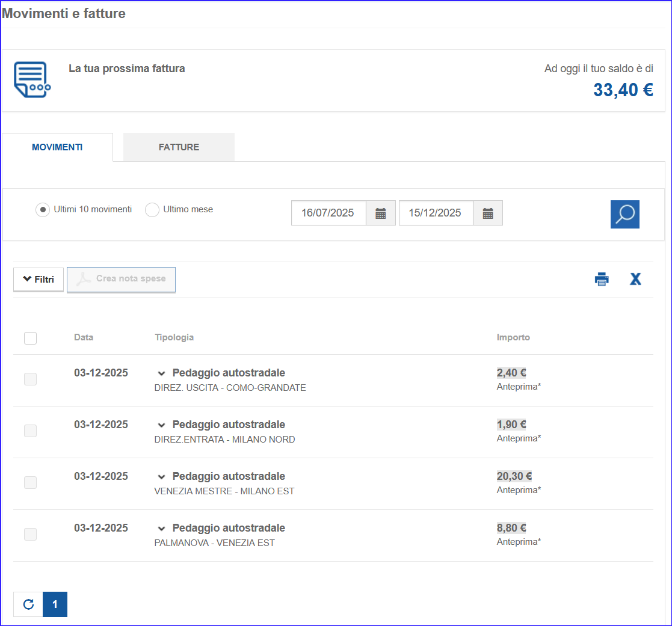Click the 20,30 € amount
This screenshot has height=626, width=672.
coord(514,476)
